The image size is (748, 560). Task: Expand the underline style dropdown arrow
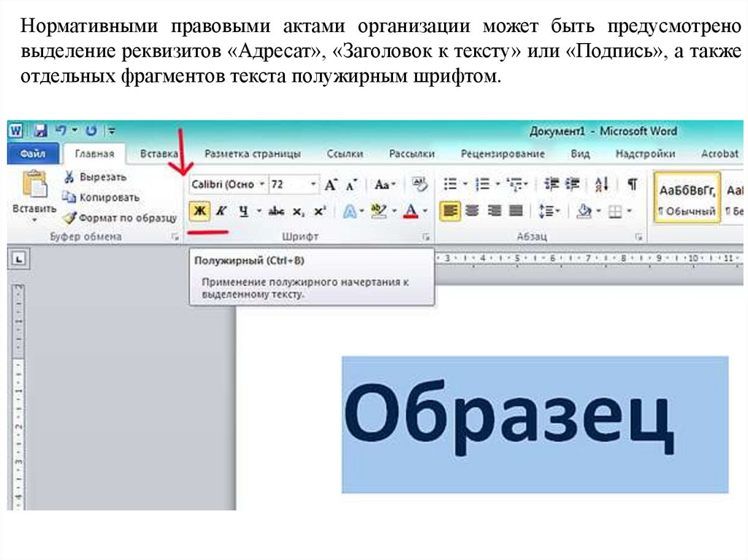coord(259,211)
